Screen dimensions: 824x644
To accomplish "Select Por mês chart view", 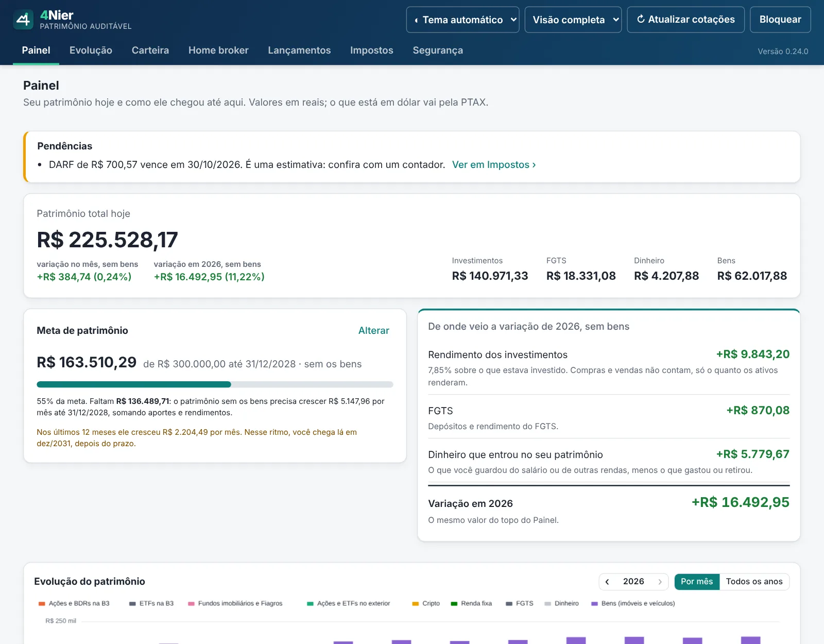I will pyautogui.click(x=697, y=582).
